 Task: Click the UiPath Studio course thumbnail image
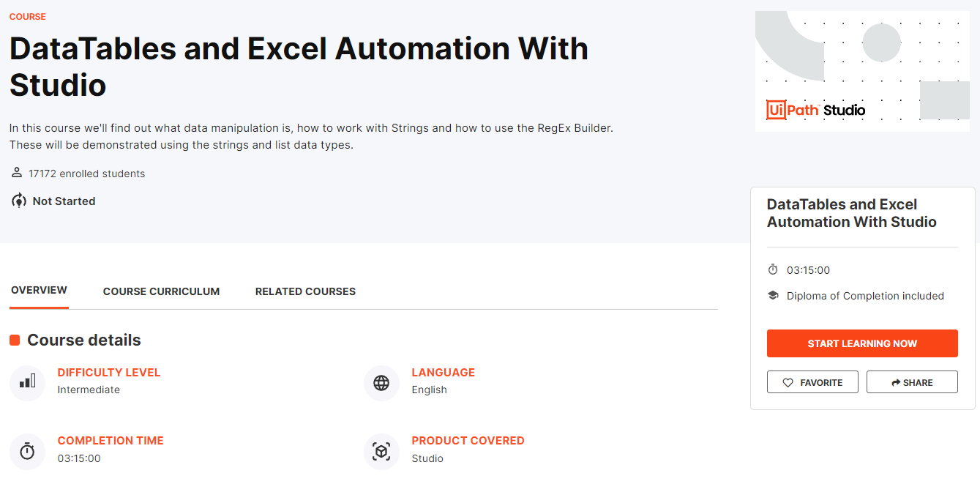(862, 71)
